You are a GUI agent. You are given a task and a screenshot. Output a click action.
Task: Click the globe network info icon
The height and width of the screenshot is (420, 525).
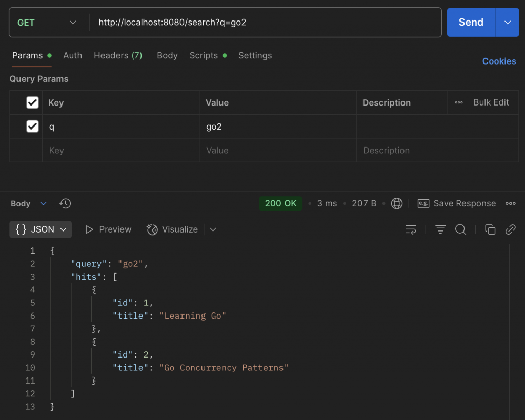pyautogui.click(x=397, y=203)
